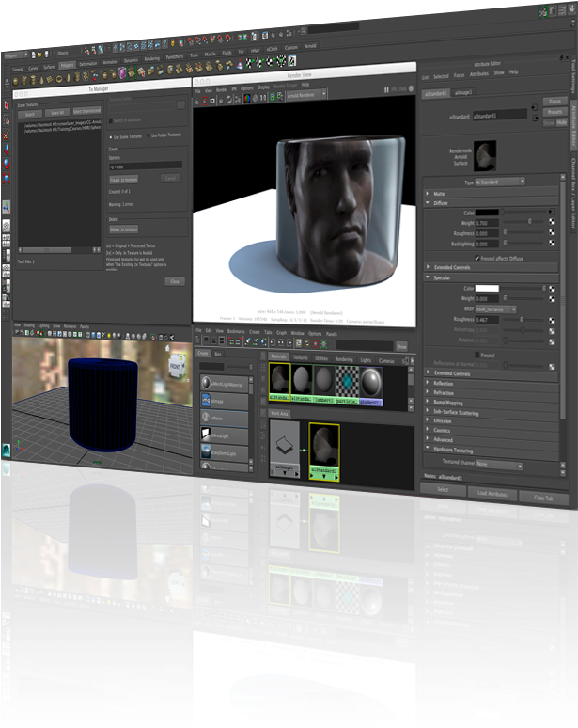This screenshot has height=728, width=578.
Task: Click the Diffuse Color swatch
Action: [487, 214]
